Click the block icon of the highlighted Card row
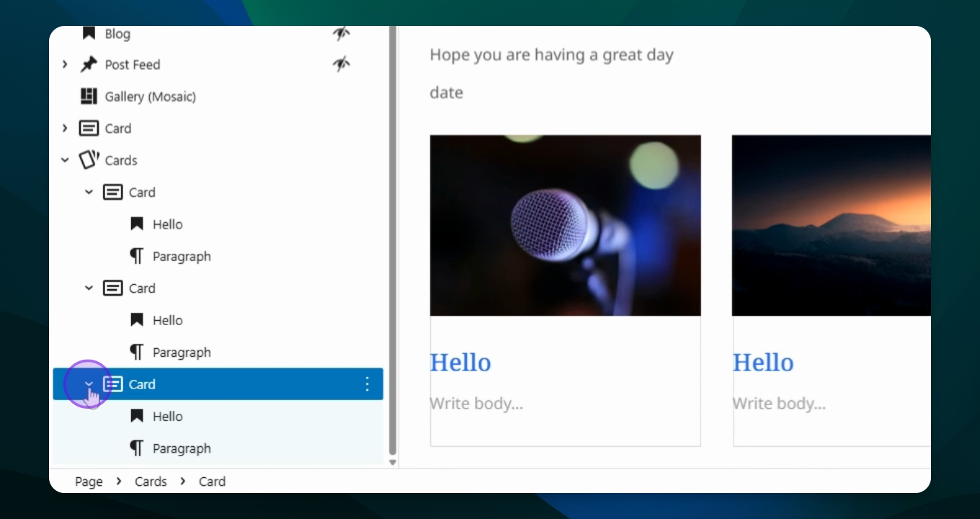980x519 pixels. point(112,384)
